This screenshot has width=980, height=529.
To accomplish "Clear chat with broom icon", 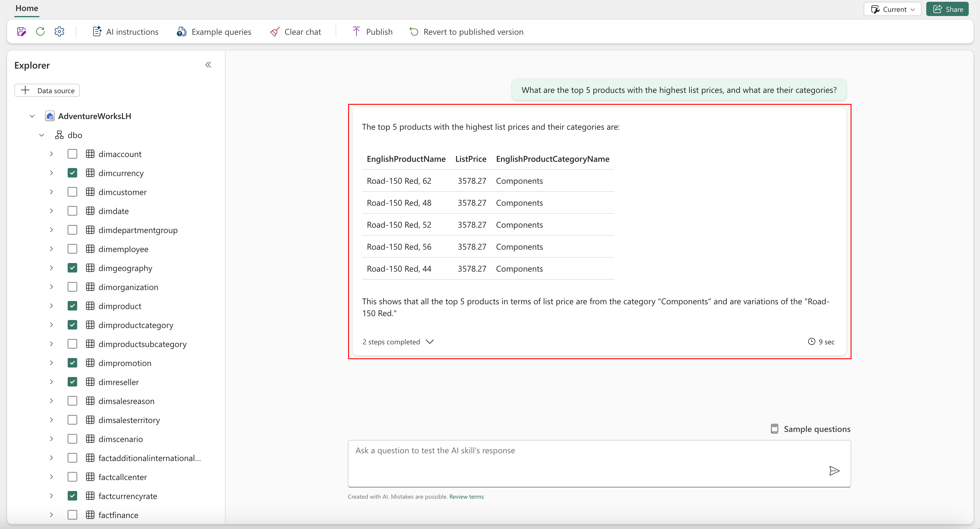I will (x=296, y=32).
